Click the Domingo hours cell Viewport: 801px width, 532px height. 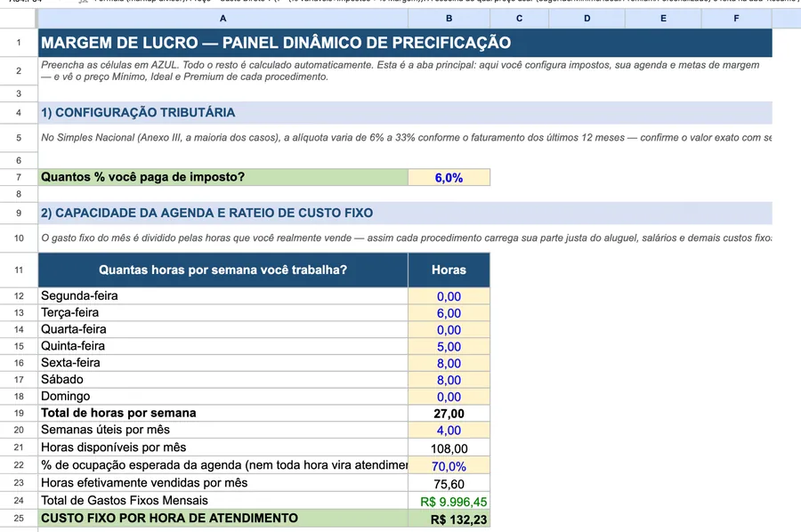pos(449,397)
